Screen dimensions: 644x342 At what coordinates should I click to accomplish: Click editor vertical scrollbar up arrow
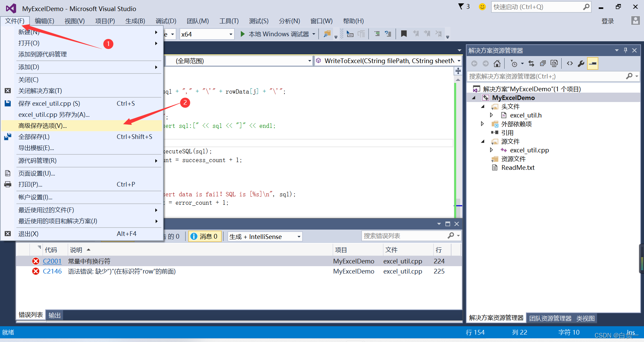point(458,80)
